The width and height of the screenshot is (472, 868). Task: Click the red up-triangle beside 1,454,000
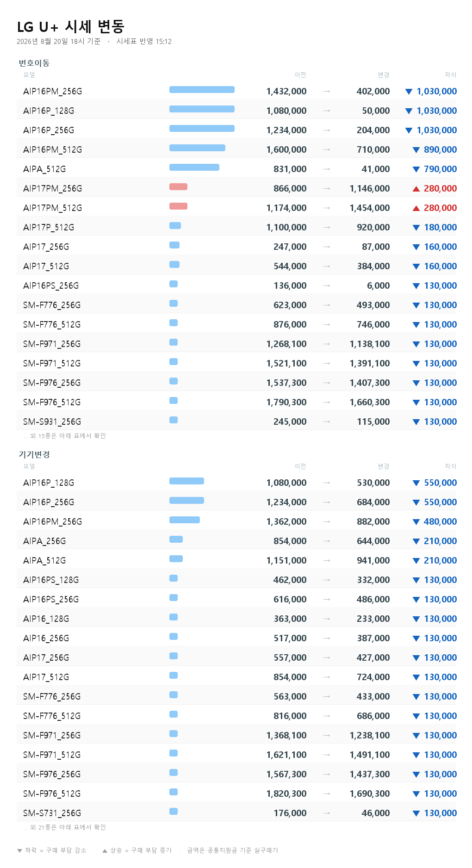416,208
